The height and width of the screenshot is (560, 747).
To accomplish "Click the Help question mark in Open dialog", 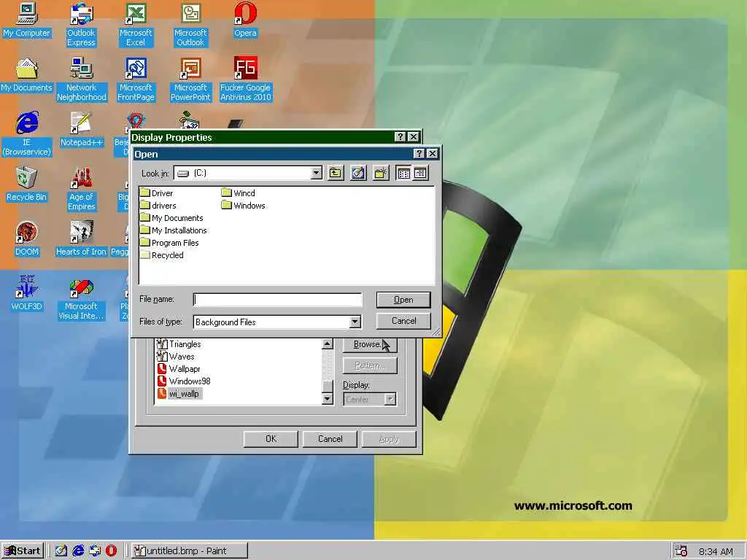I will pyautogui.click(x=419, y=153).
